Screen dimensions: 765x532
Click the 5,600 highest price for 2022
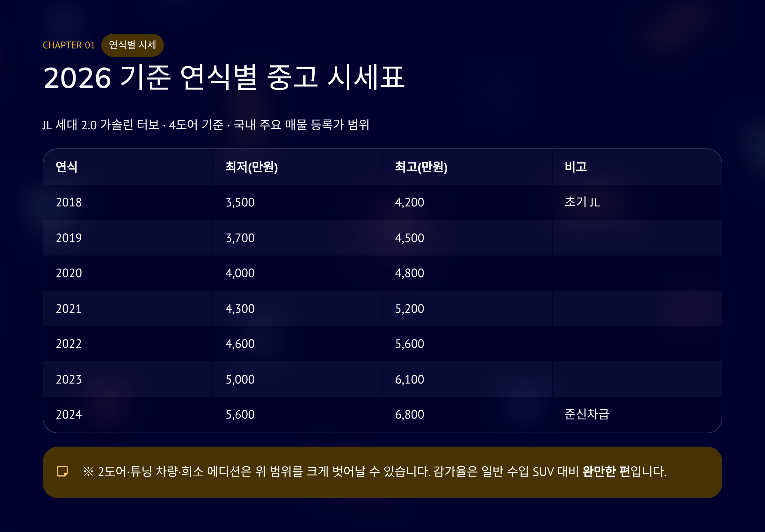pos(409,343)
